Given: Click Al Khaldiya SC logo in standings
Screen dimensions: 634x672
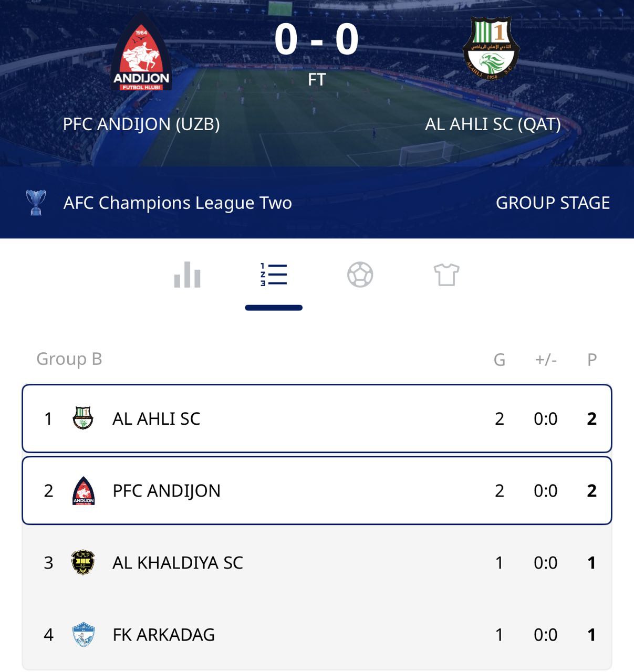Looking at the screenshot, I should pos(83,562).
